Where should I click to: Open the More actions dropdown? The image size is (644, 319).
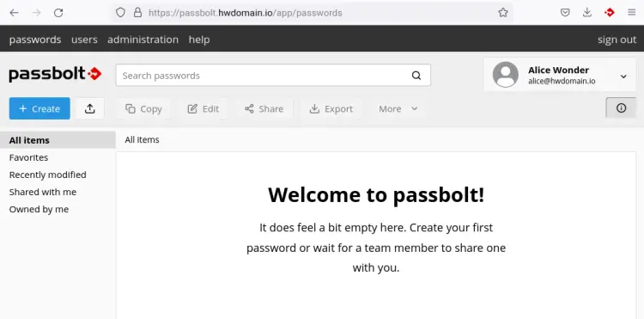point(398,109)
